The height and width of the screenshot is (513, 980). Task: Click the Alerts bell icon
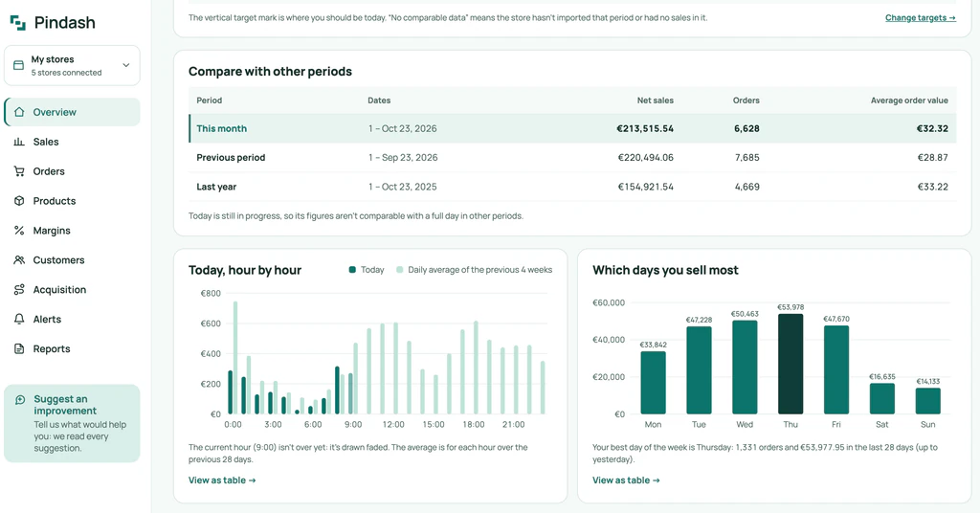coord(19,320)
